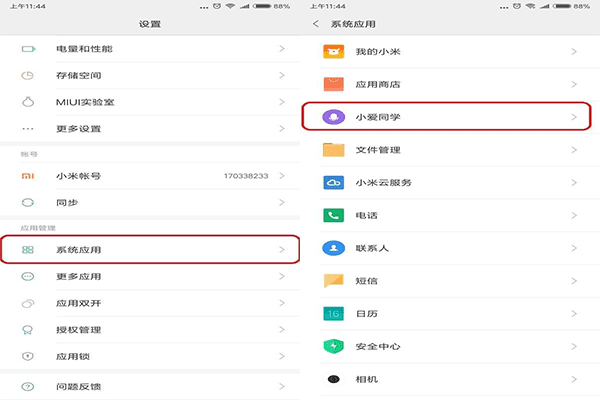Expand the 我的小米 row chevron
600x400 pixels.
[x=574, y=51]
